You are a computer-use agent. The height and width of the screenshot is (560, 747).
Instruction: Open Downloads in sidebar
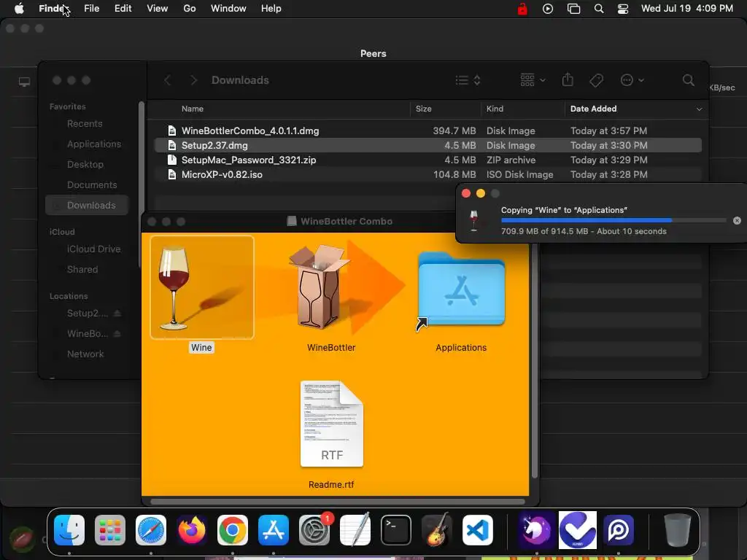point(87,205)
